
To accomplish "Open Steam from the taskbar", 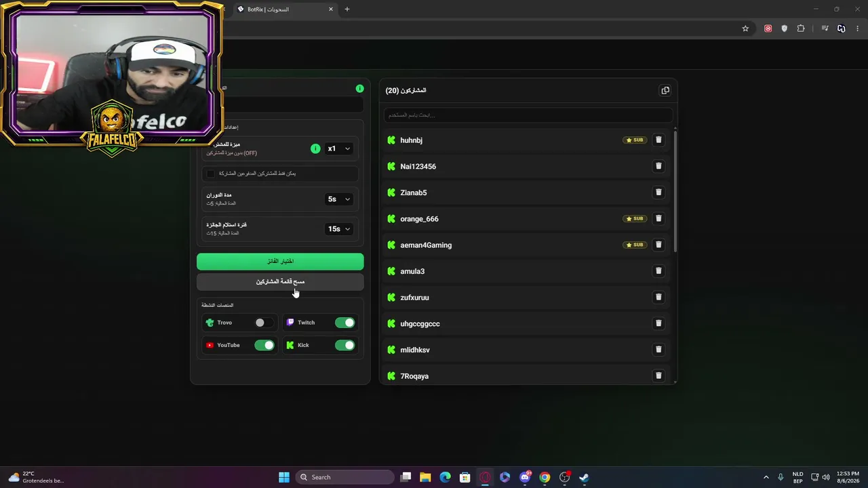I will tap(584, 477).
